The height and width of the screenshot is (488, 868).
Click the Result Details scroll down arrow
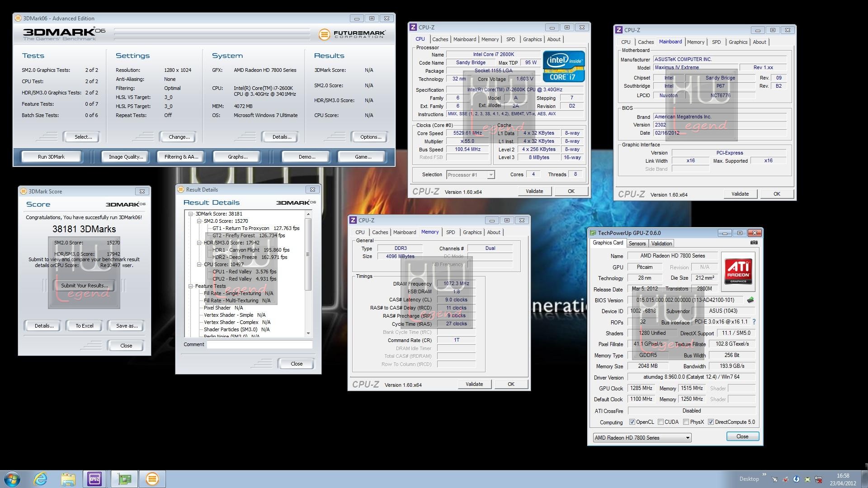pyautogui.click(x=308, y=333)
